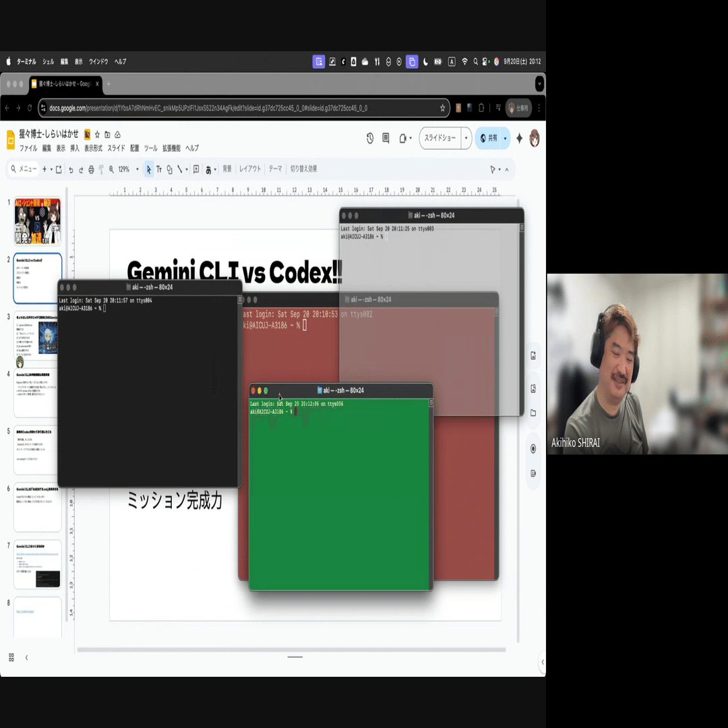Bookmark page with address bar star
Image resolution: width=728 pixels, height=728 pixels.
point(442,108)
